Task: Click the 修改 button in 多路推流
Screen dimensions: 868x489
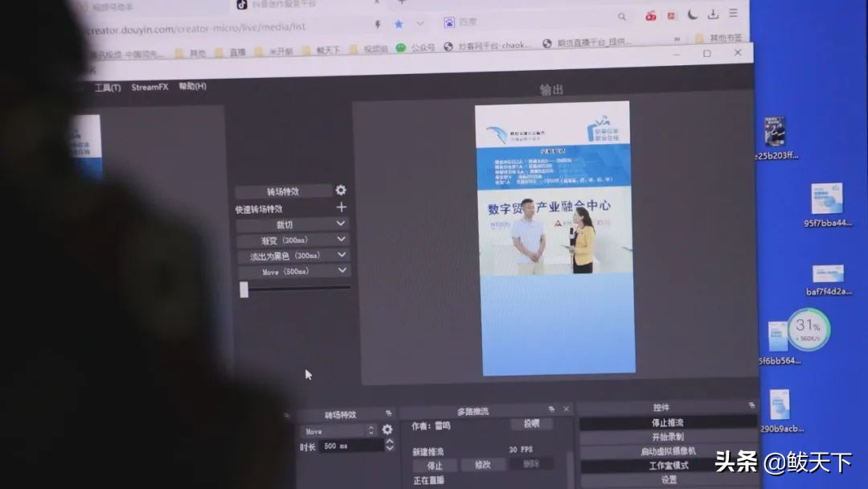Action: 483,465
